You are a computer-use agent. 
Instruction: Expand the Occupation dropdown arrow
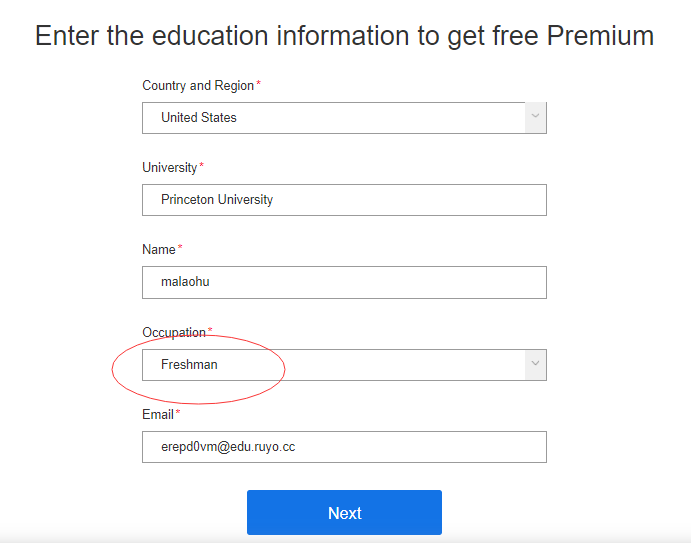pyautogui.click(x=536, y=365)
